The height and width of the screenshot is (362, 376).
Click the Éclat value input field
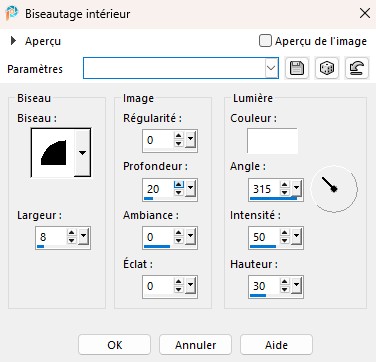[159, 286]
